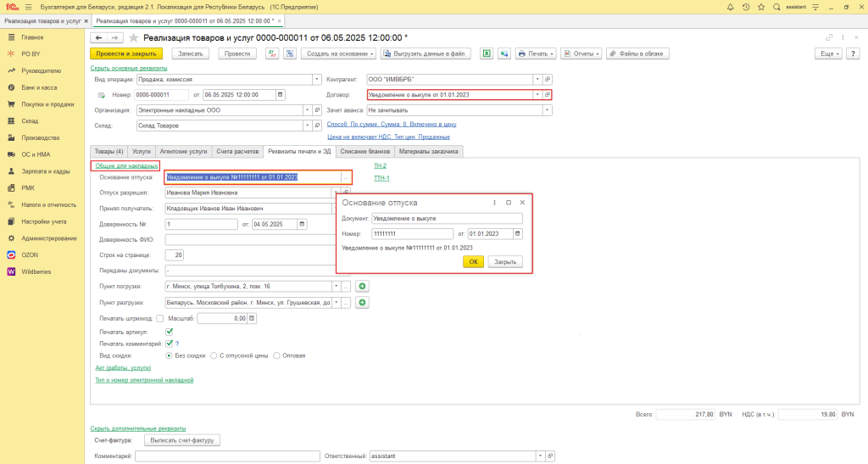Uncheck Печатать комментарий checkbox
The width and height of the screenshot is (868, 464).
(x=170, y=344)
